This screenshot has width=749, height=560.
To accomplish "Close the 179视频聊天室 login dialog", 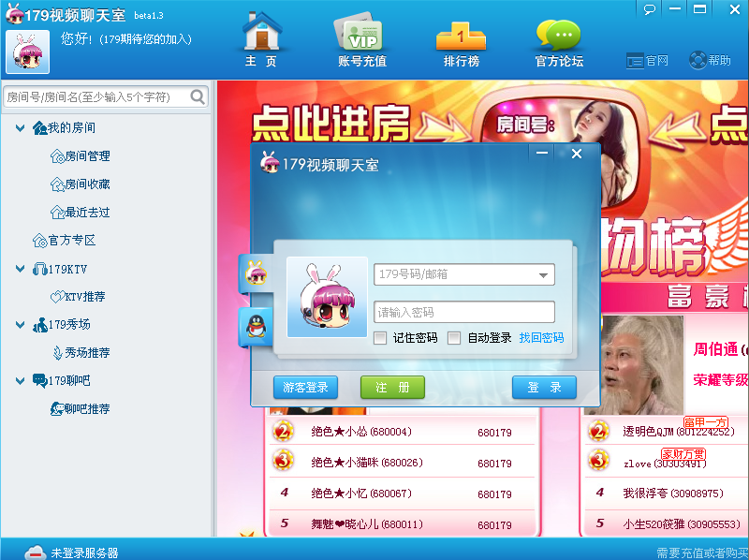I will point(577,154).
